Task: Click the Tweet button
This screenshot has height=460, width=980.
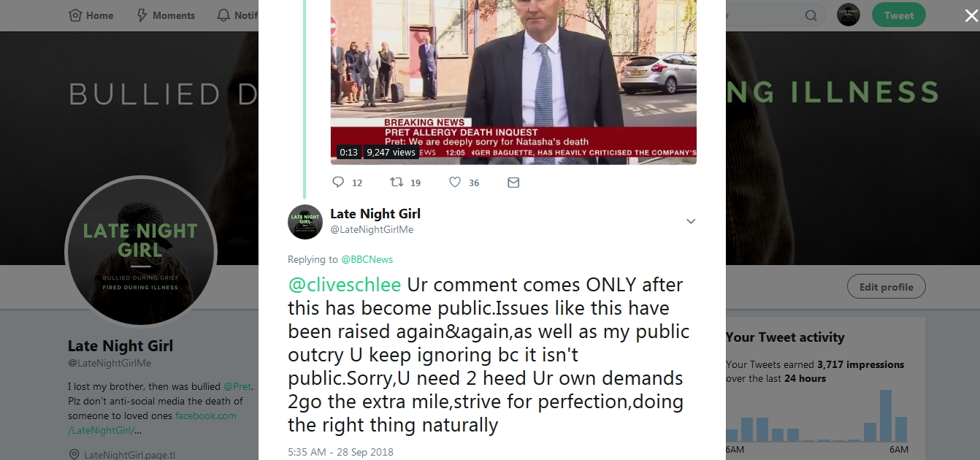Action: (x=898, y=15)
